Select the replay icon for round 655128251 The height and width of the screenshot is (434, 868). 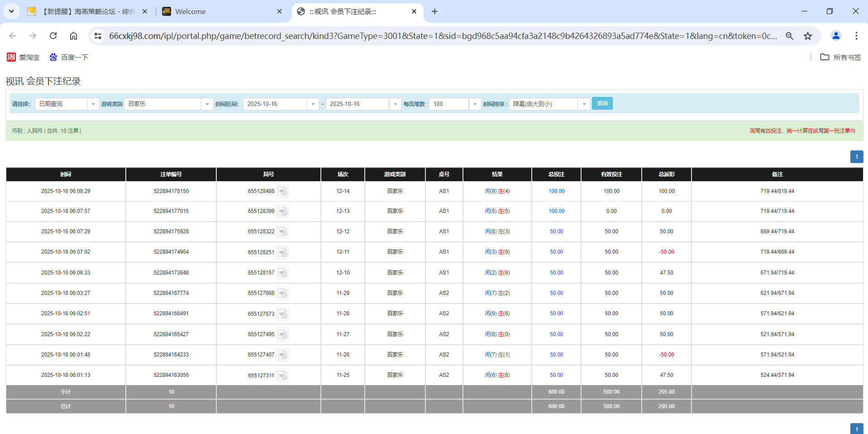(283, 252)
